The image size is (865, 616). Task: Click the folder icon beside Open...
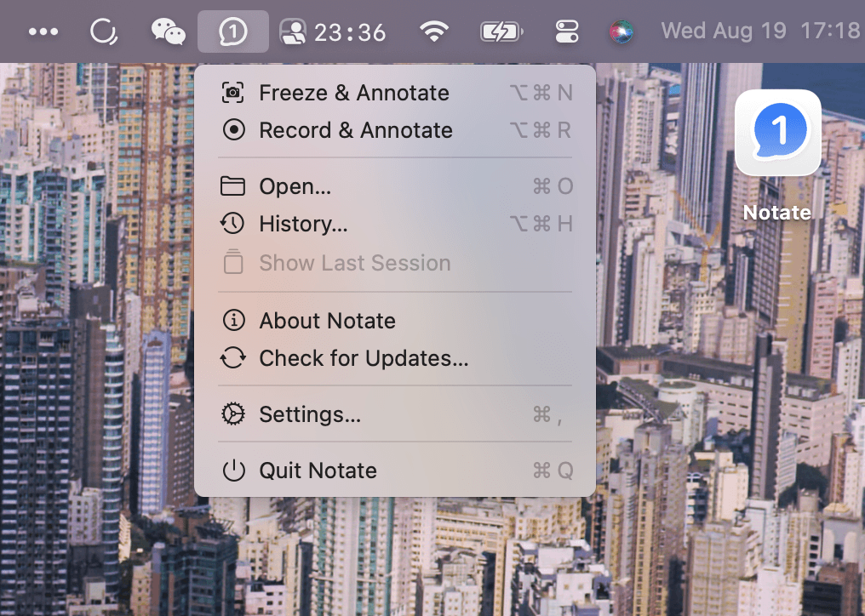click(x=232, y=186)
